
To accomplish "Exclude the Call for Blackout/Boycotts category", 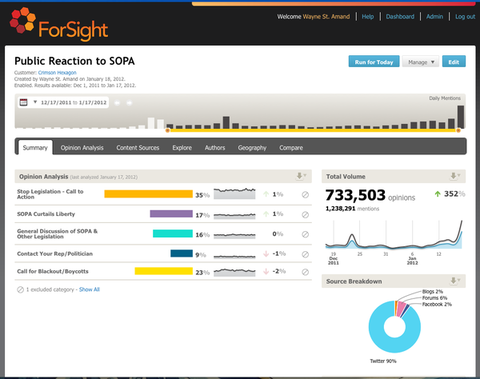I will coord(305,272).
